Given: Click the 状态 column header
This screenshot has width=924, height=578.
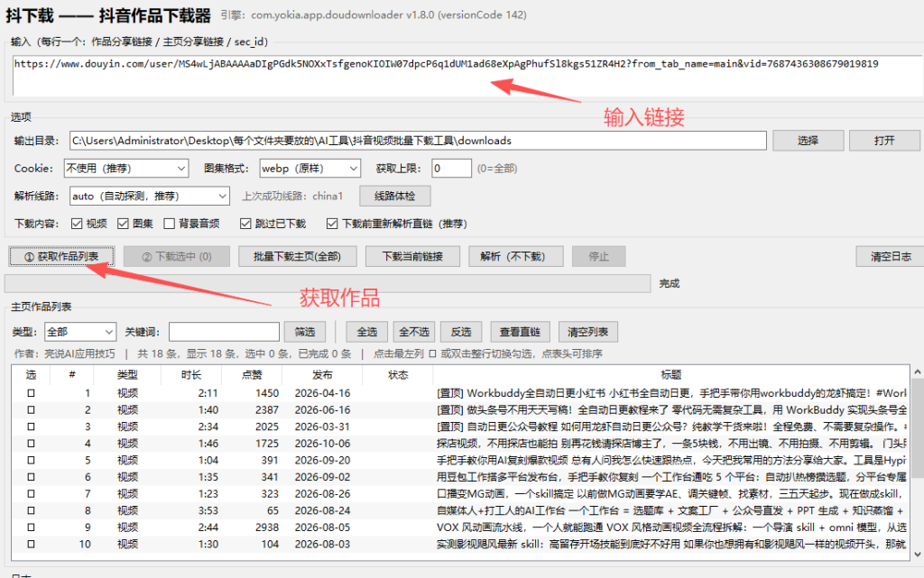Looking at the screenshot, I should [x=398, y=375].
